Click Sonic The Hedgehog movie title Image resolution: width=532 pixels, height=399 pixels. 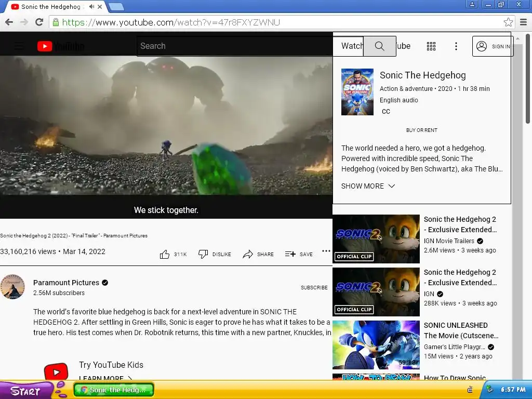423,75
